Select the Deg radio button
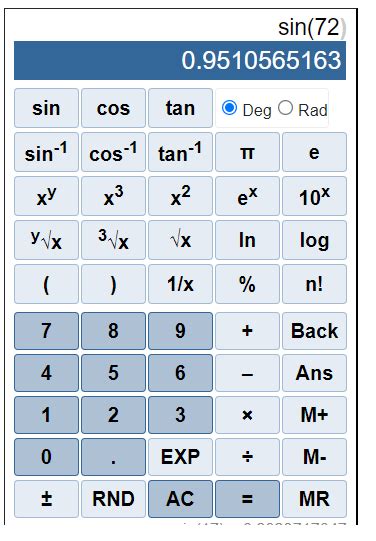Image resolution: width=376 pixels, height=541 pixels. click(x=229, y=108)
